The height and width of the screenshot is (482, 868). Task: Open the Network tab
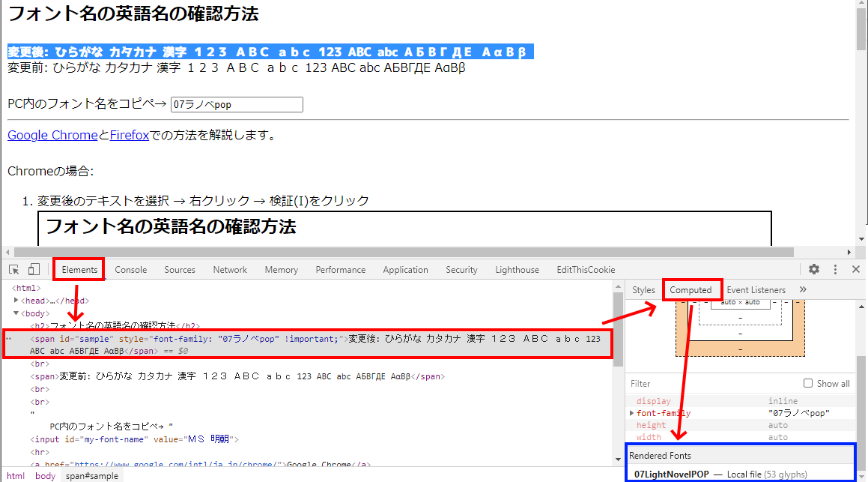click(x=230, y=270)
